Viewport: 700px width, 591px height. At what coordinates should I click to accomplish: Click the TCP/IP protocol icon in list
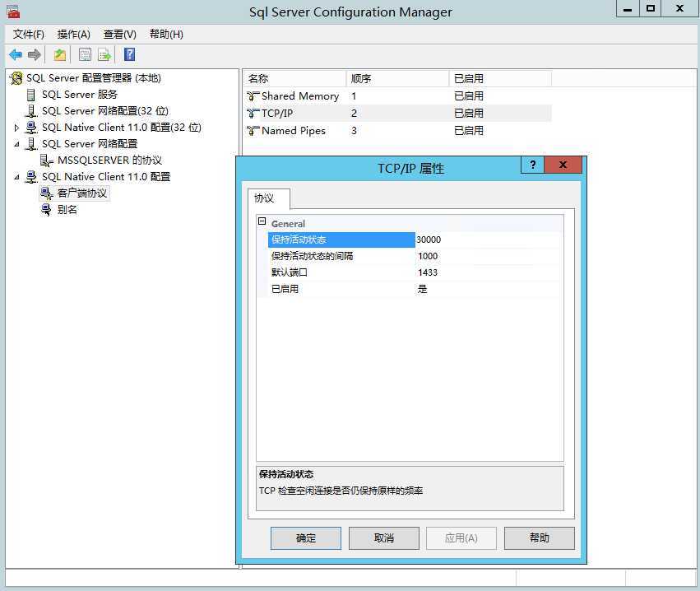point(253,114)
